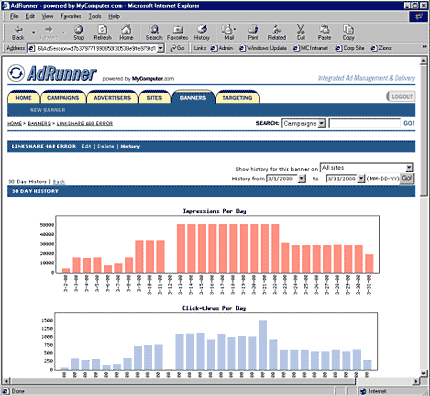Click the NEW BANNER link
This screenshot has height=396, width=430.
(48, 110)
